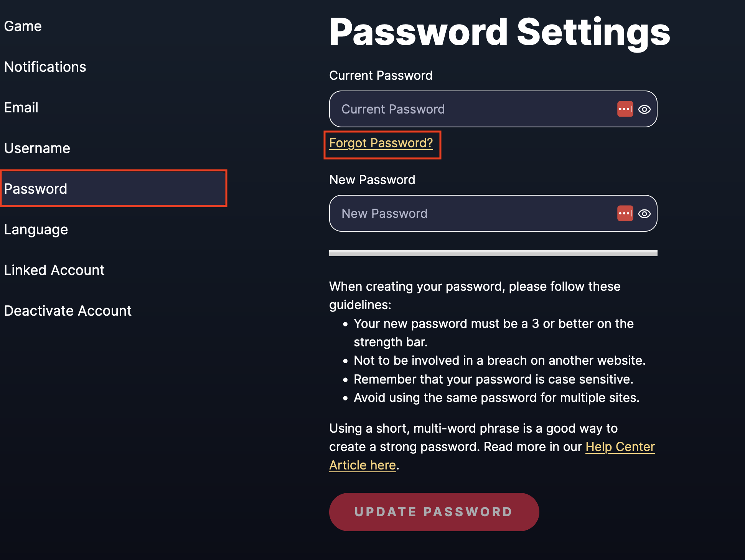Click password manager icon in Current Password field

pyautogui.click(x=625, y=109)
